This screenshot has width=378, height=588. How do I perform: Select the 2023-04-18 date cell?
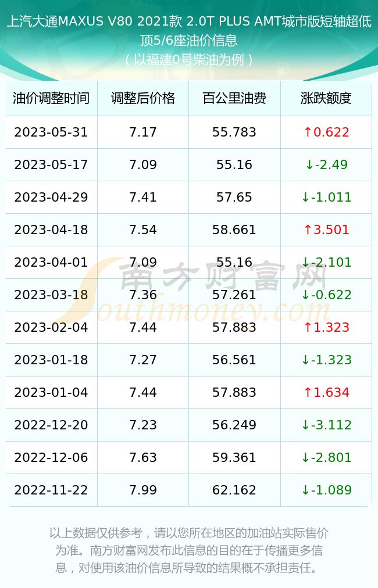click(x=51, y=230)
